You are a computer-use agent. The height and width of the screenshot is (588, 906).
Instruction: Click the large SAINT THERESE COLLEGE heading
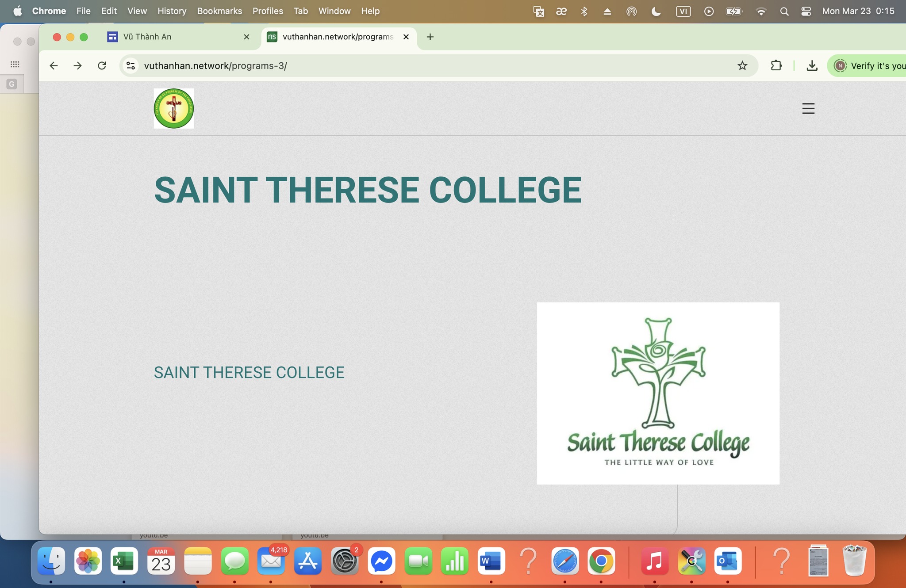click(368, 190)
